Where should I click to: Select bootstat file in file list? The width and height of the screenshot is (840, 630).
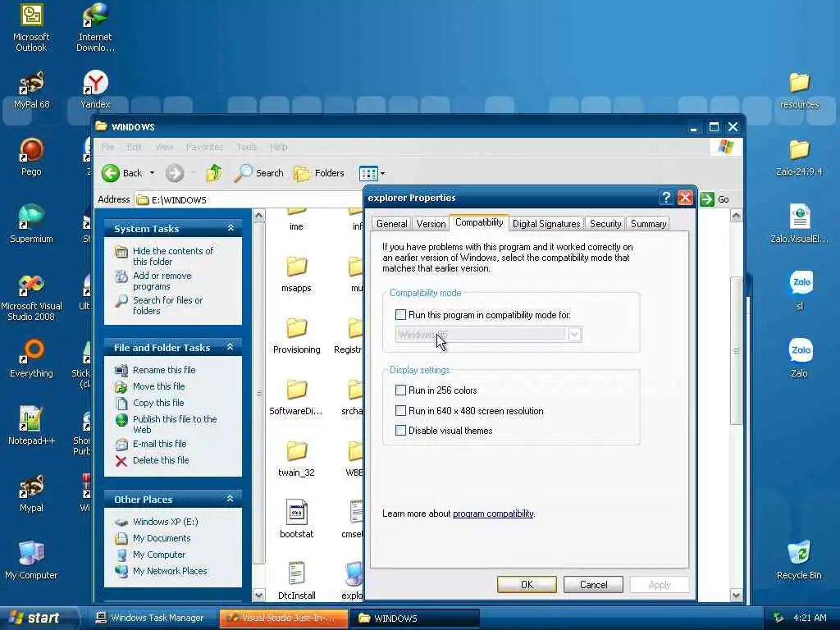point(296,519)
